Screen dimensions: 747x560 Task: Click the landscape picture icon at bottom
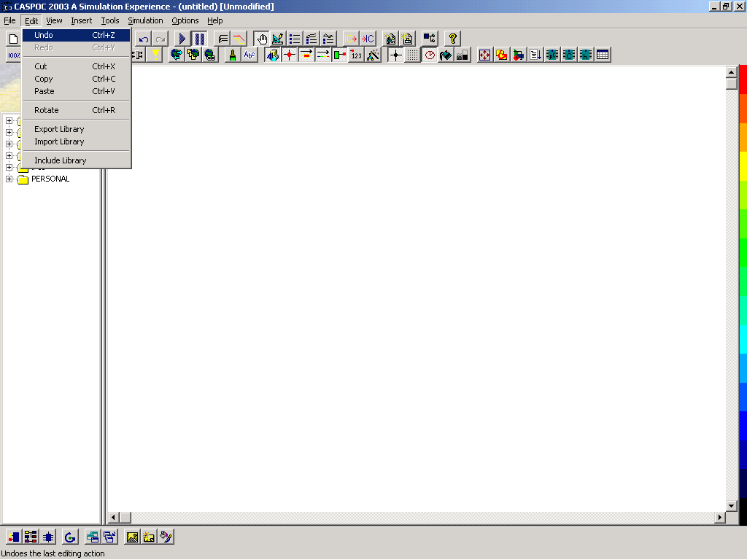tap(132, 537)
